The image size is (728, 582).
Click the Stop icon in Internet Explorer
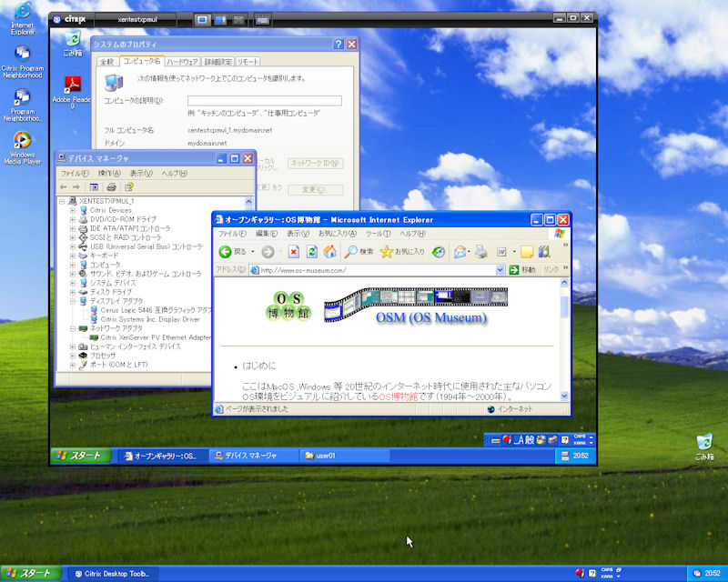[293, 252]
